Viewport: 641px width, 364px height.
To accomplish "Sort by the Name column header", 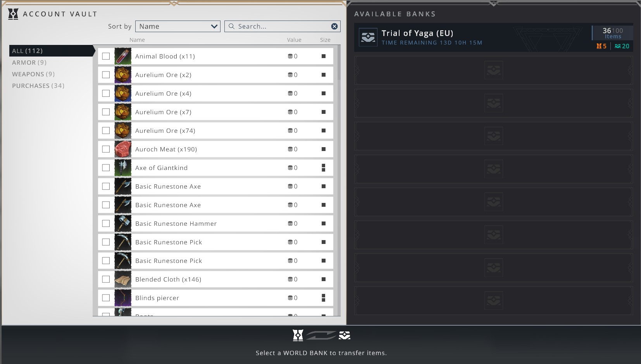I will click(x=137, y=40).
